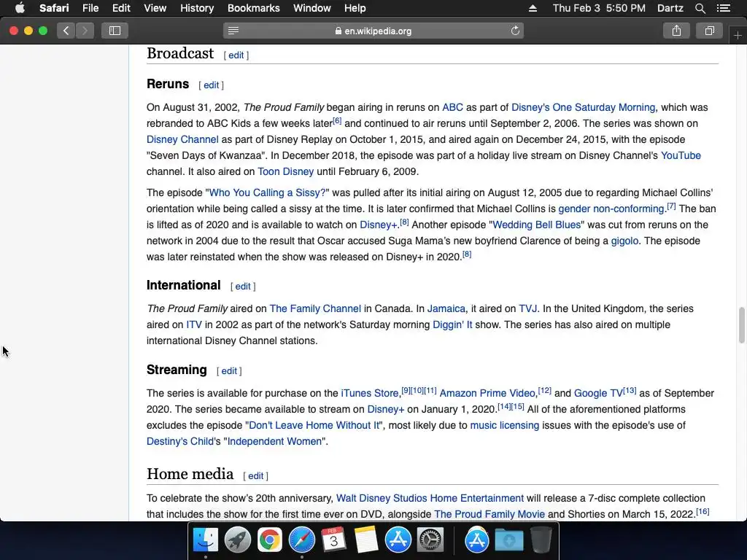747x560 pixels.
Task: Click the en.wikipedia.org address bar
Action: coord(373,31)
